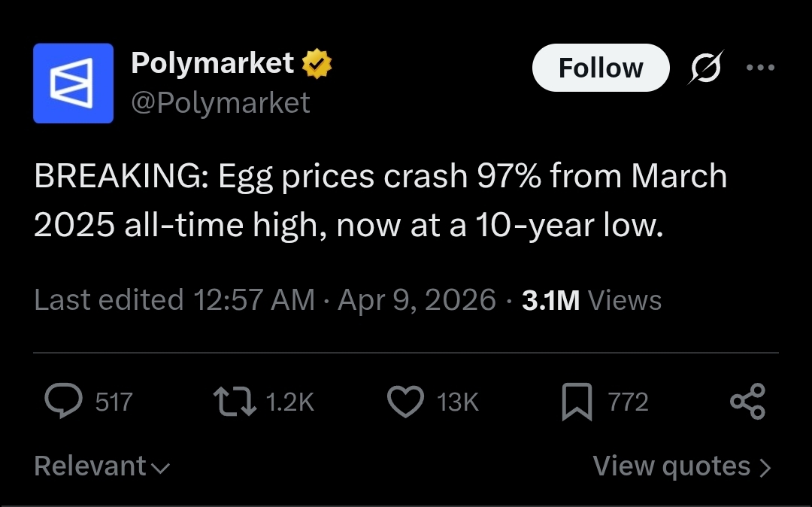Viewport: 812px width, 507px height.
Task: Click the Polymarket display name
Action: pos(212,63)
